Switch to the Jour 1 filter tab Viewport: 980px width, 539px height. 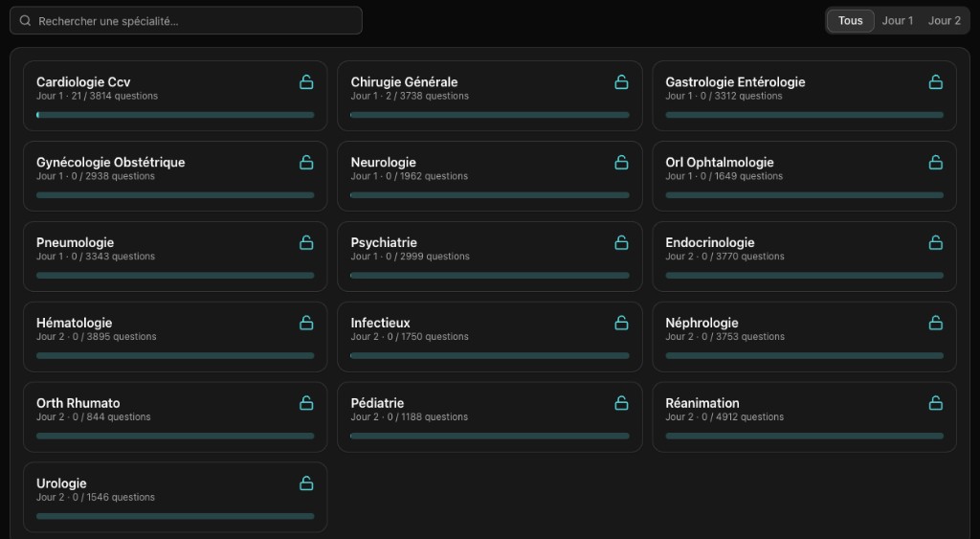coord(897,21)
